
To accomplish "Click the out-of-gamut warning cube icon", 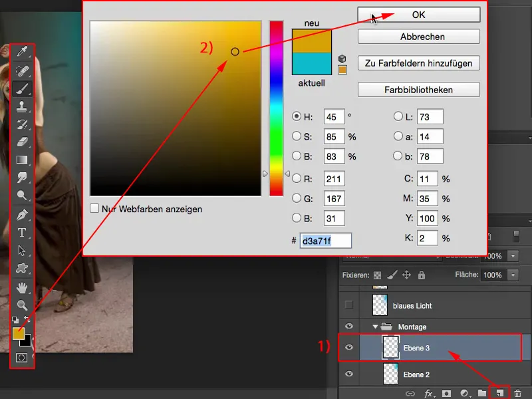I will [x=342, y=59].
